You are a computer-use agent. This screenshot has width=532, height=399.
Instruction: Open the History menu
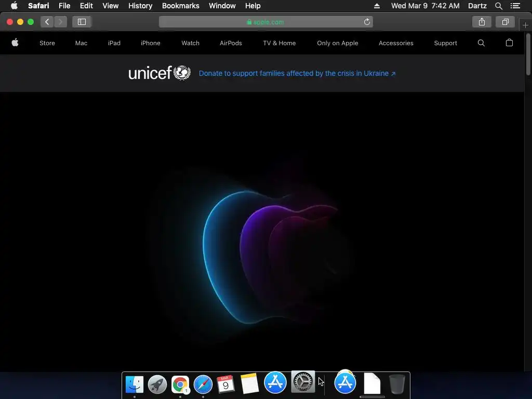click(x=140, y=6)
